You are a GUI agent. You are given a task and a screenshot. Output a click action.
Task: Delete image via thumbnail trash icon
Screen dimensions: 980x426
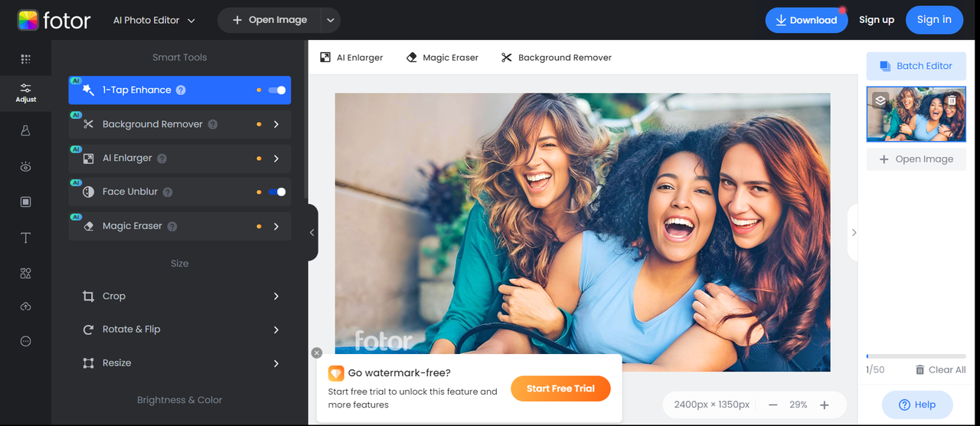952,100
